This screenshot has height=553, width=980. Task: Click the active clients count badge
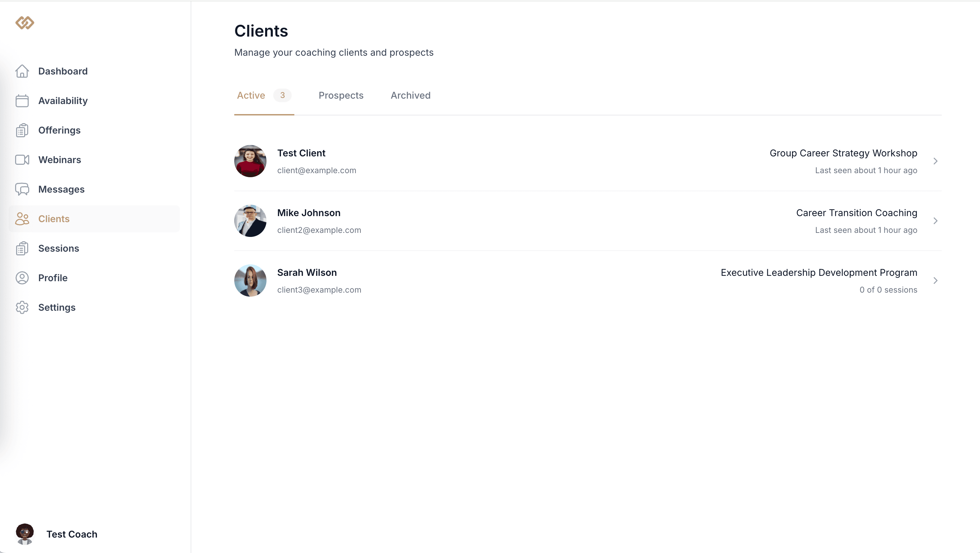[x=282, y=95]
